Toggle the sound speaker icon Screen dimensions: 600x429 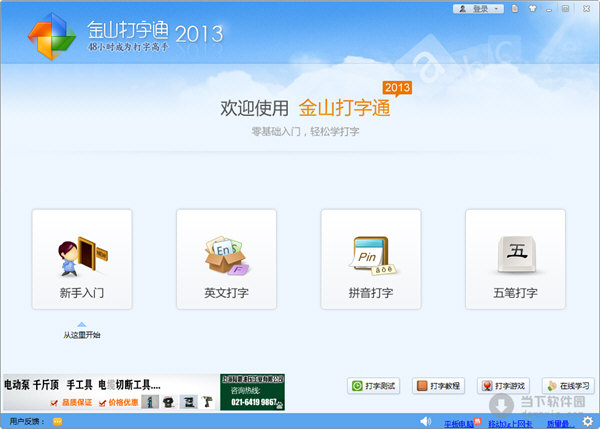coord(426,422)
